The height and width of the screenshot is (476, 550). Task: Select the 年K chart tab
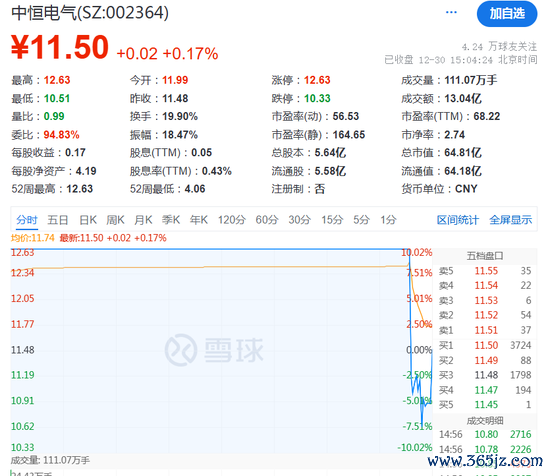point(199,220)
